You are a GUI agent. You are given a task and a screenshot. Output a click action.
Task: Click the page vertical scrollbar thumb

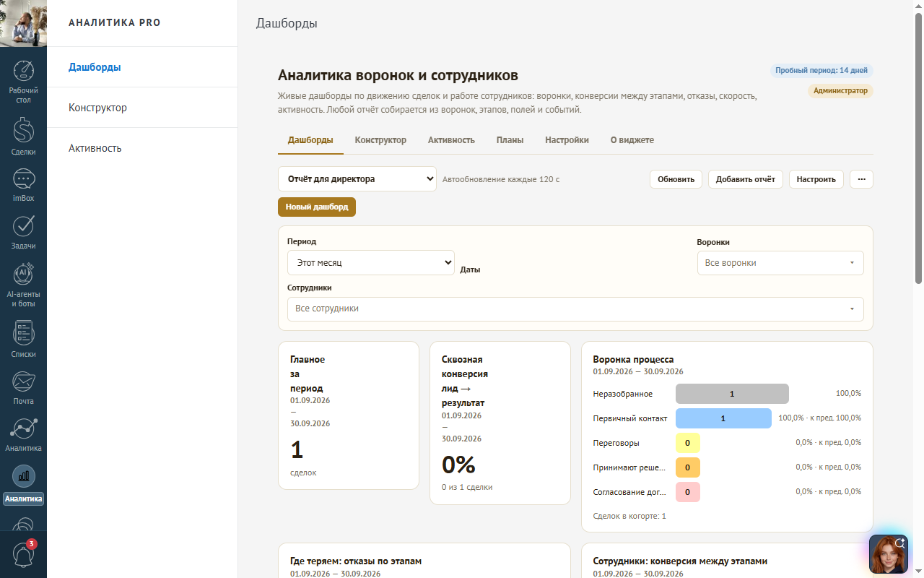coord(918,148)
